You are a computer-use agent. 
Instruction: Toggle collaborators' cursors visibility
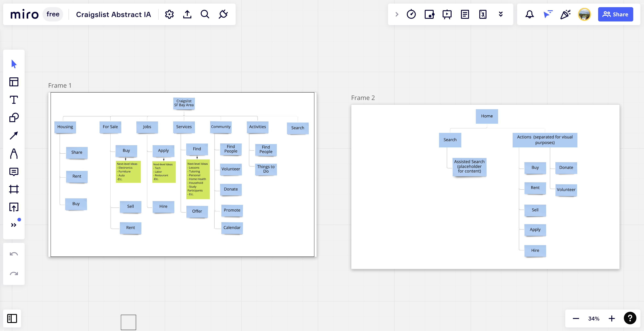tap(548, 14)
